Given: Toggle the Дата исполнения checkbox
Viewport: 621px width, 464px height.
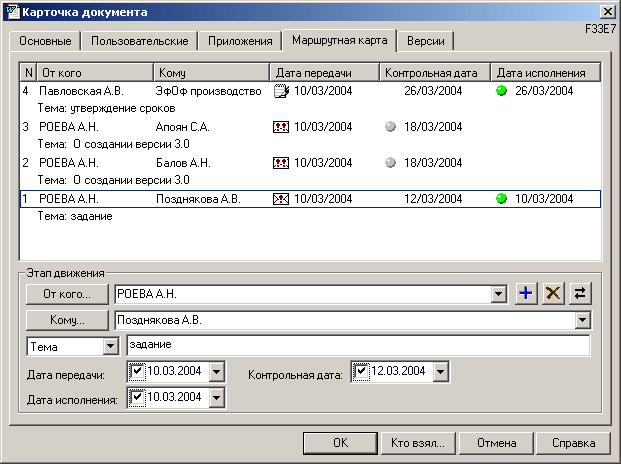Looking at the screenshot, I should [x=137, y=398].
